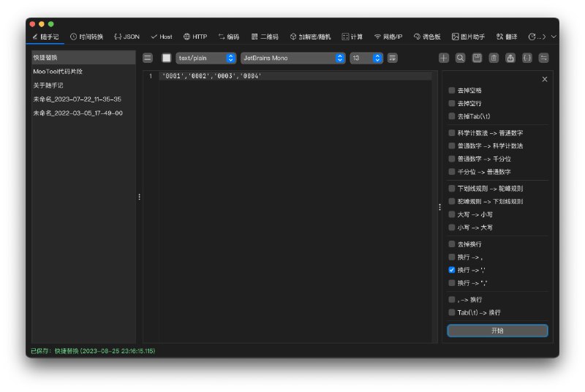Click the magnifier search icon
Screen dimensions: 585x392
tap(461, 58)
